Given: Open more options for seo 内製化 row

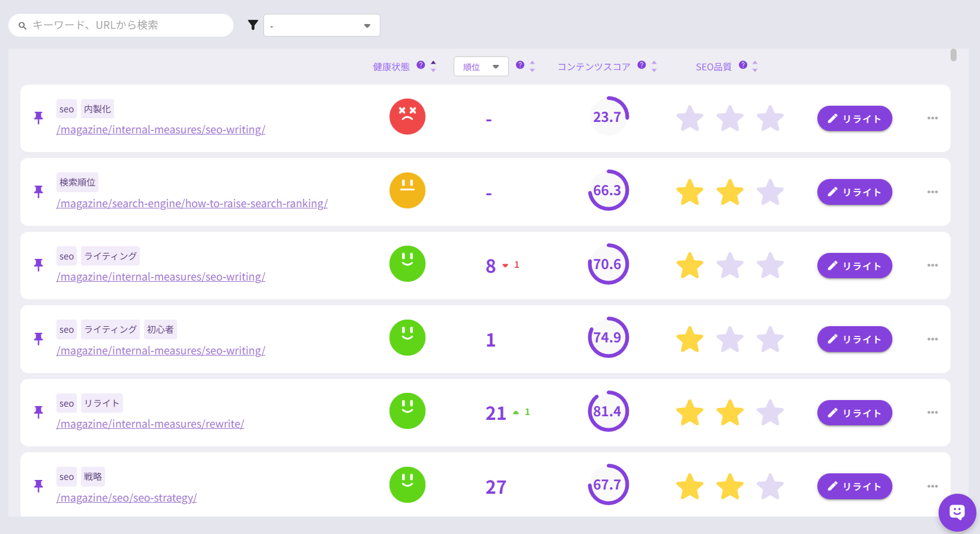Looking at the screenshot, I should (932, 118).
